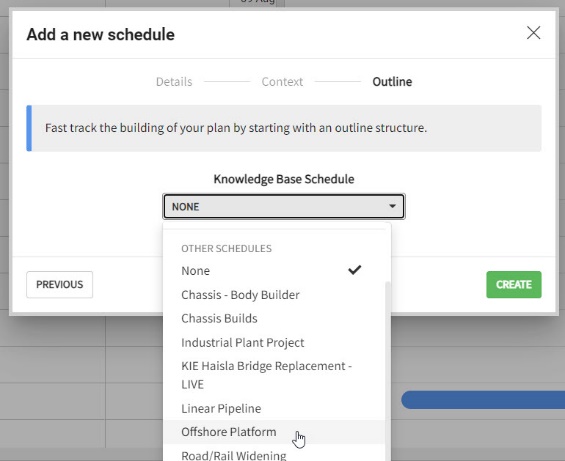Click the checkmark next to None

click(355, 270)
